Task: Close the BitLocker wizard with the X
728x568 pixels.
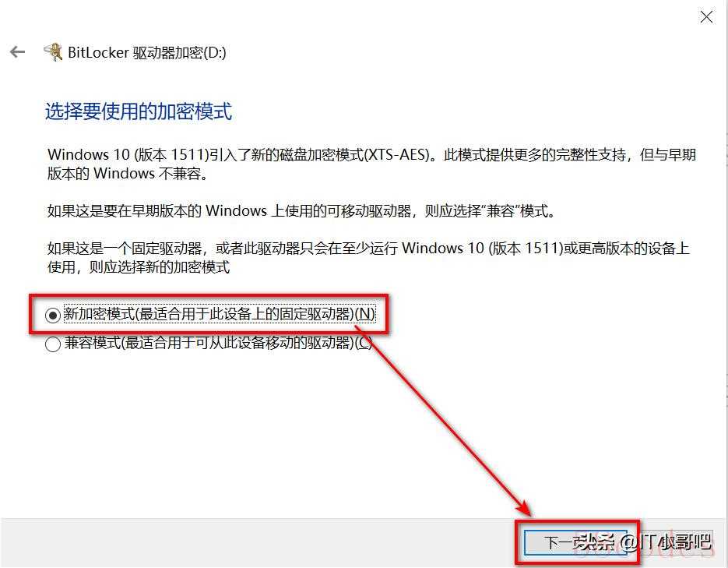Action: (706, 17)
